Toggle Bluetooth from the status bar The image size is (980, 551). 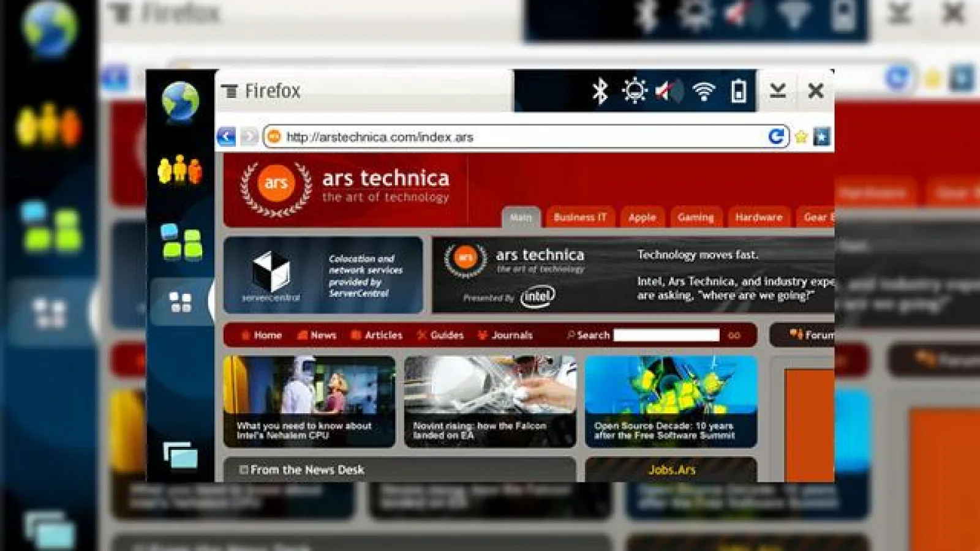click(600, 91)
